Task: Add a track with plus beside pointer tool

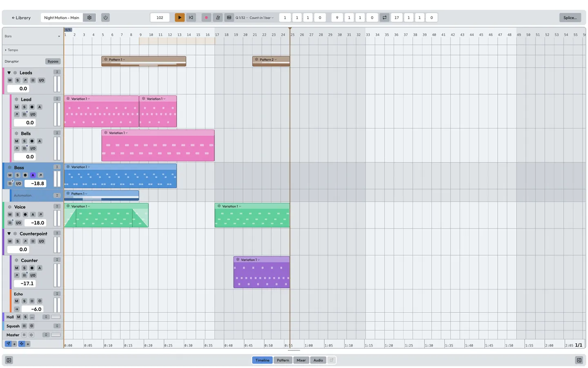Action: (x=14, y=344)
